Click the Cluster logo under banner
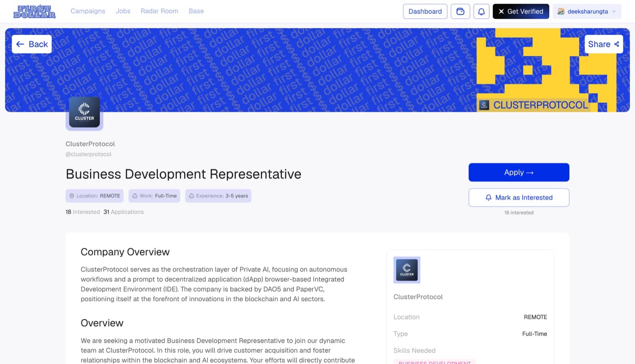The height and width of the screenshot is (364, 635). 84,112
